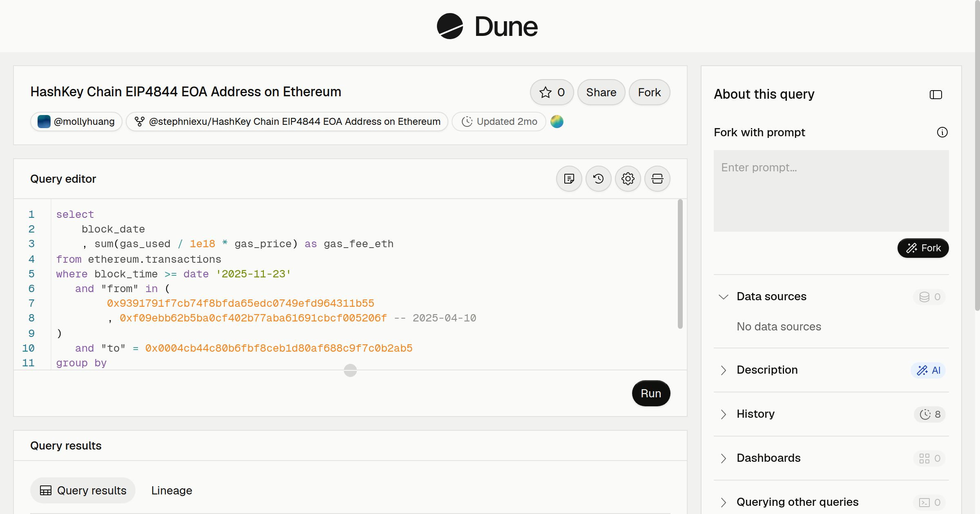Open the @mollyhuang profile link
980x514 pixels.
tap(76, 122)
